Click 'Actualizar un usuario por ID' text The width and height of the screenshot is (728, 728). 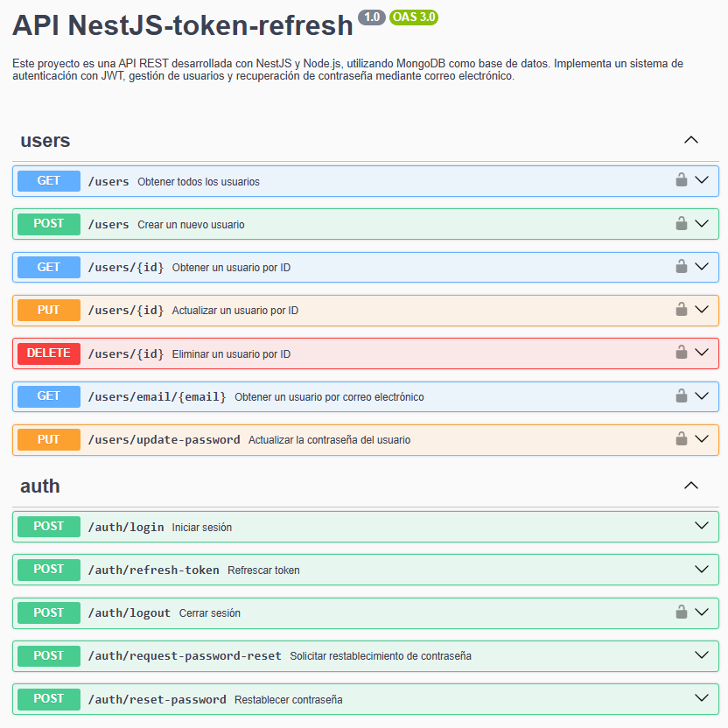234,311
